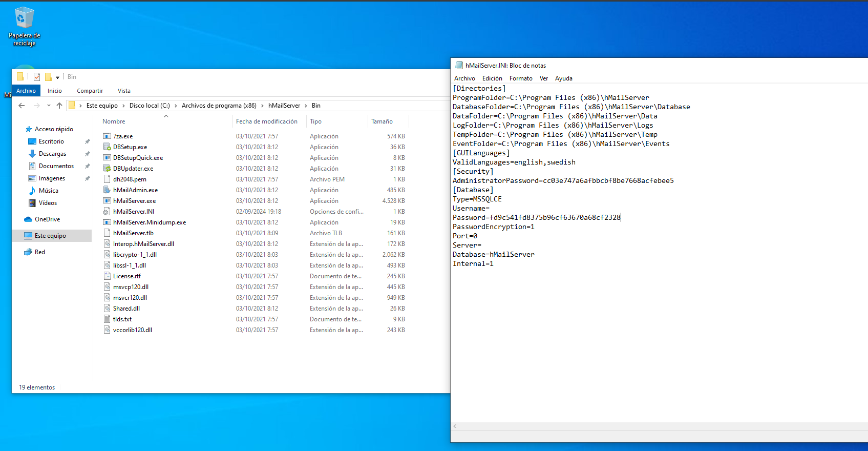Image resolution: width=868 pixels, height=451 pixels.
Task: Select the Imágenes sidebar icon
Action: (32, 178)
